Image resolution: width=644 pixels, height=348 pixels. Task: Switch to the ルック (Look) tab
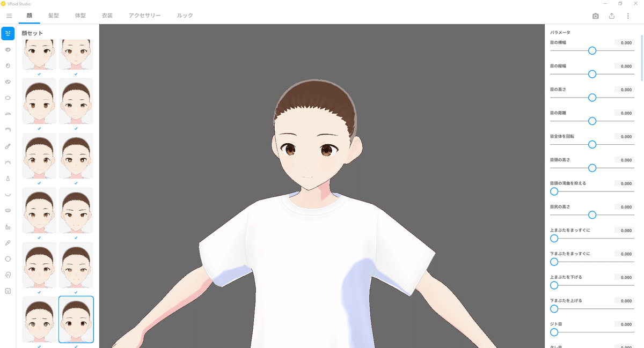coord(185,16)
